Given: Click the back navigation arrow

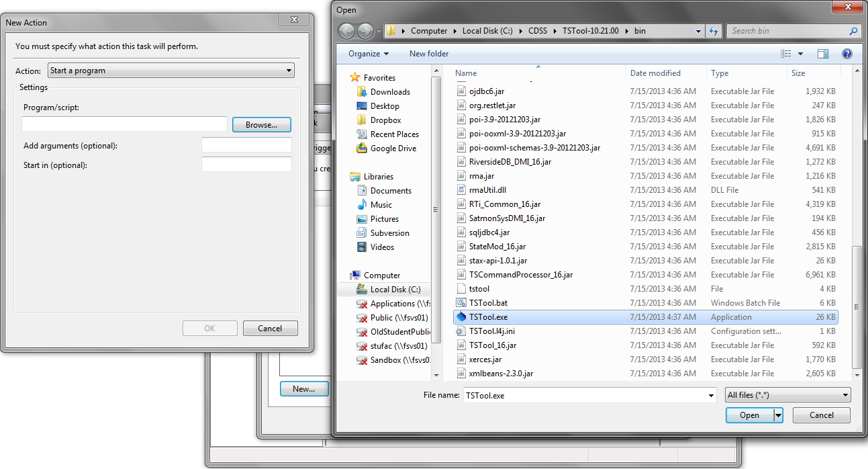Looking at the screenshot, I should [x=346, y=30].
